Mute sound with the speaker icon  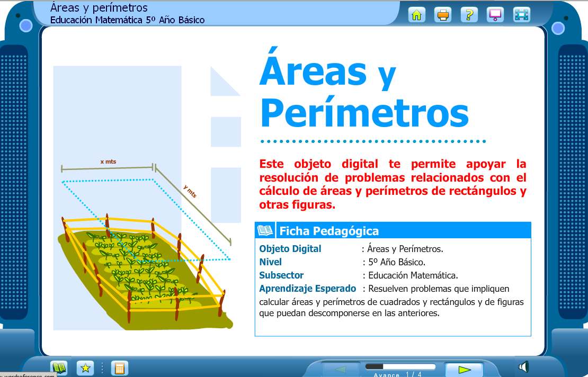523,366
